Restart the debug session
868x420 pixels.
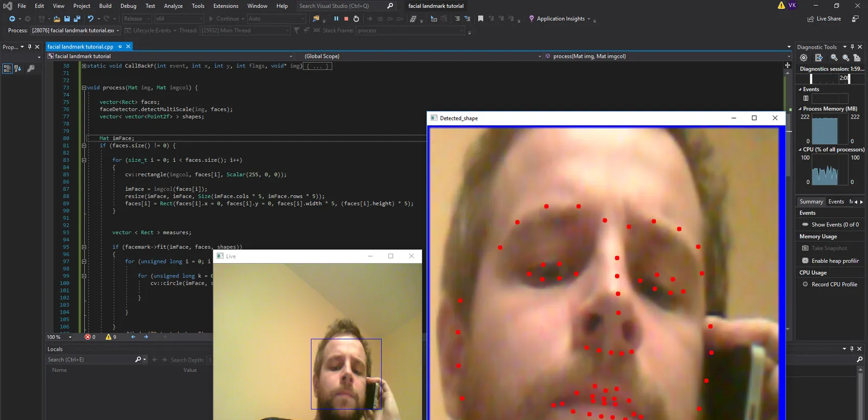pyautogui.click(x=356, y=18)
